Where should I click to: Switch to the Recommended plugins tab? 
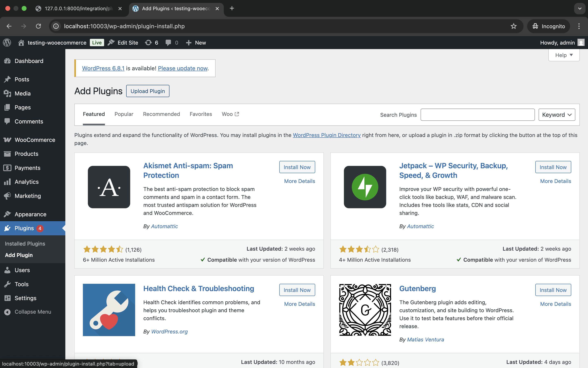[x=161, y=114]
